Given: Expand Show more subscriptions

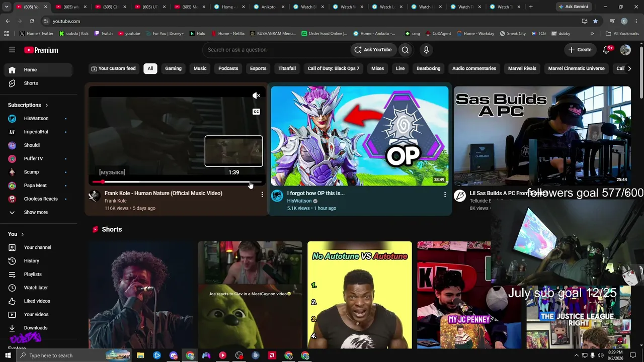Looking at the screenshot, I should 38,212.
